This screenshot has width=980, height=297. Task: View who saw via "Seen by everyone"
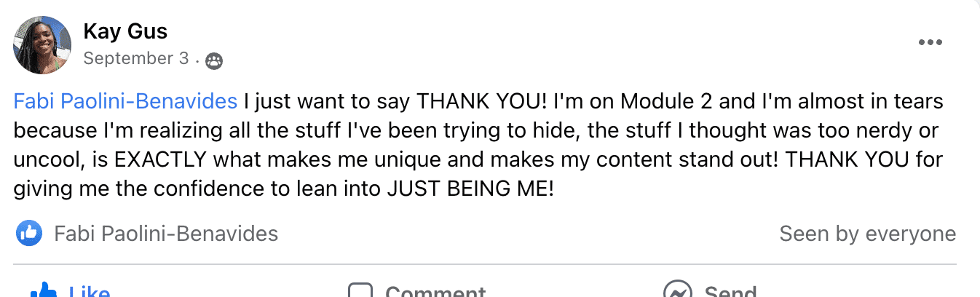[867, 234]
